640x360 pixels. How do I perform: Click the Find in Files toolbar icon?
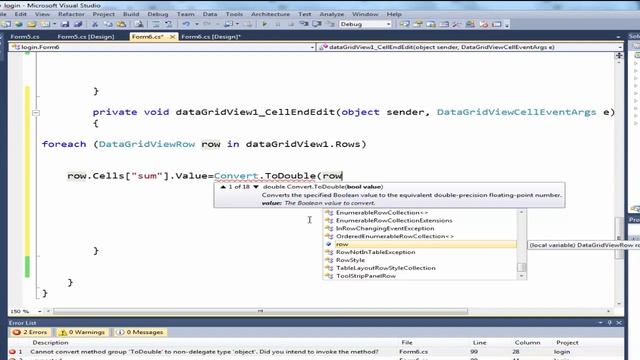[x=139, y=24]
